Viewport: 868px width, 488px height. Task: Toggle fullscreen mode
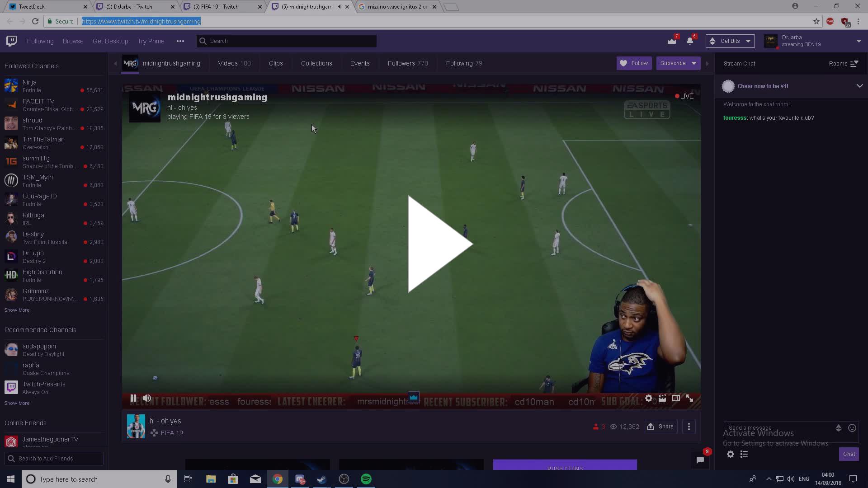[689, 399]
